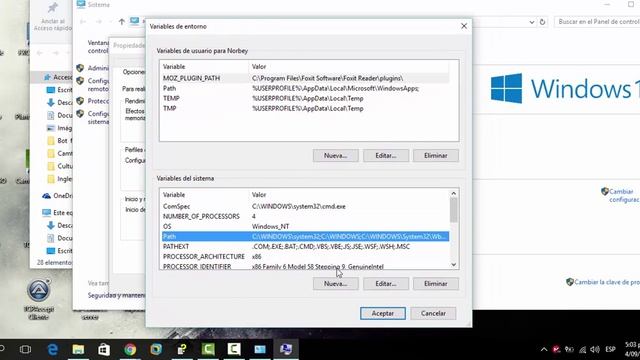This screenshot has height=360, width=640.
Task: Open File Explorer from taskbar
Action: [x=78, y=349]
